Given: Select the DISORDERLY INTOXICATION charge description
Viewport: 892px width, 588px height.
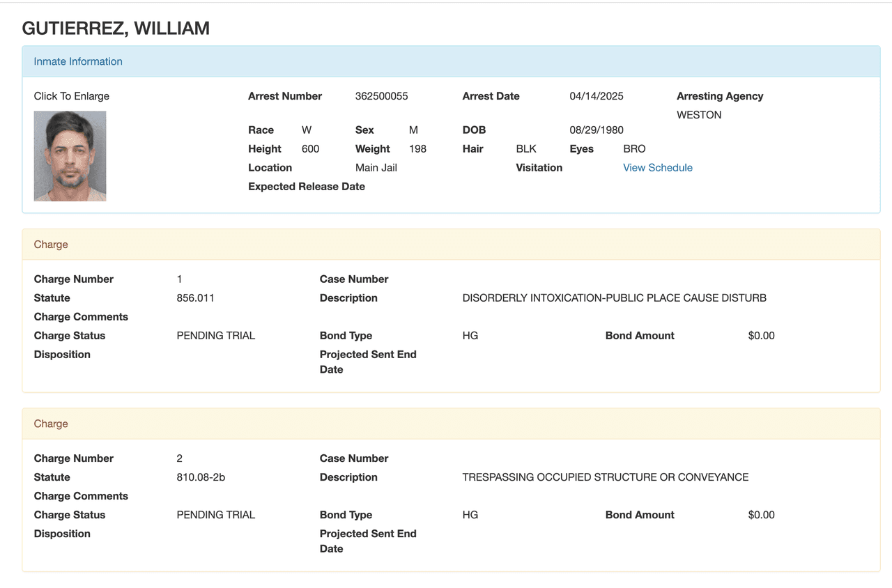Looking at the screenshot, I should click(x=614, y=297).
